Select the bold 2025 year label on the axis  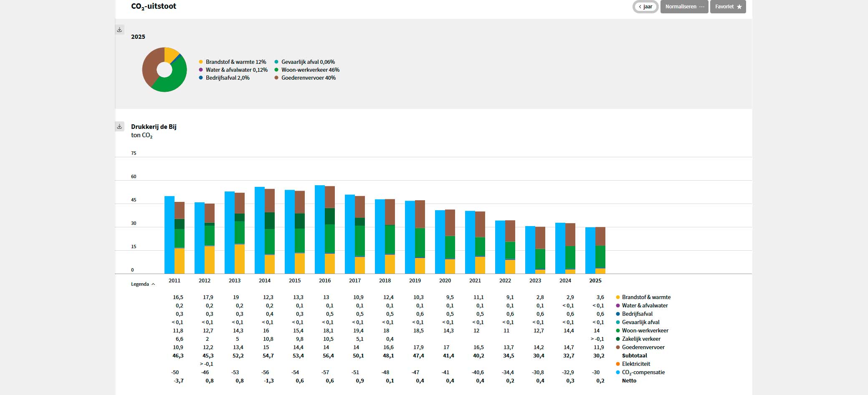click(595, 281)
